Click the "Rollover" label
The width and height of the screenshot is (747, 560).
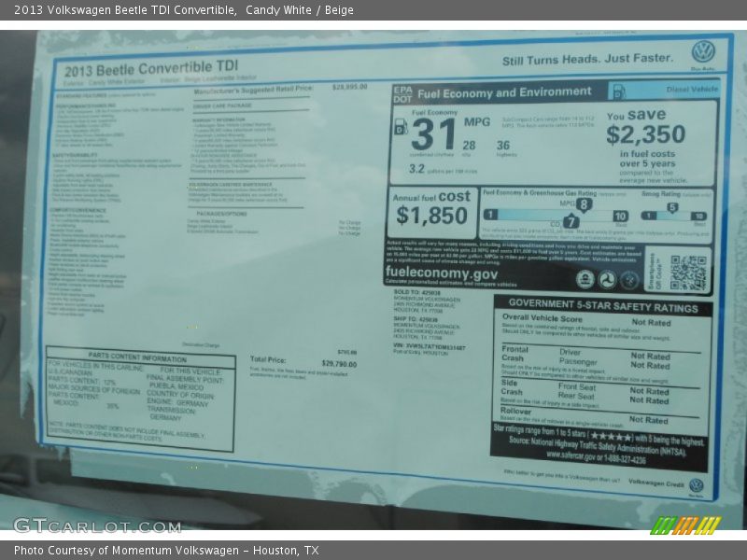[516, 411]
